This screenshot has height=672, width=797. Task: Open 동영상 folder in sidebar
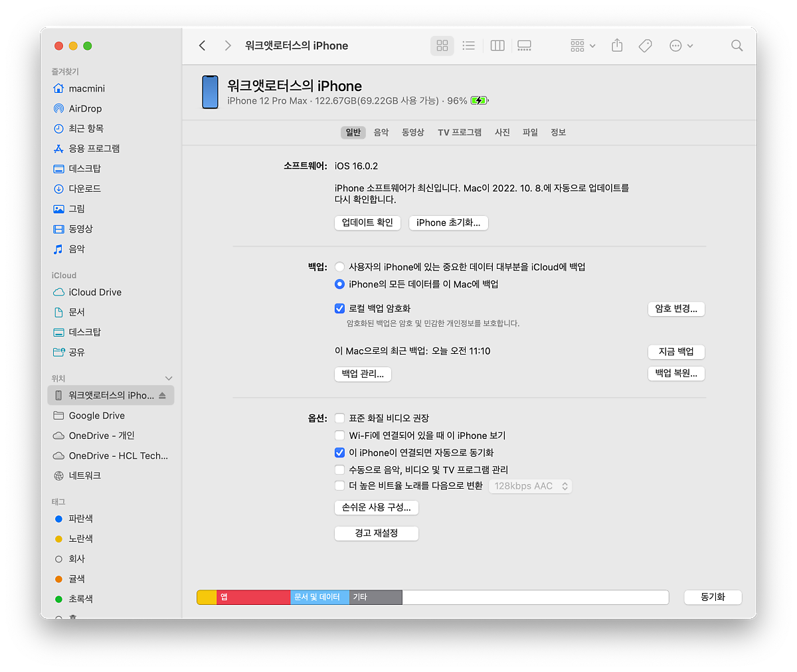(x=80, y=228)
